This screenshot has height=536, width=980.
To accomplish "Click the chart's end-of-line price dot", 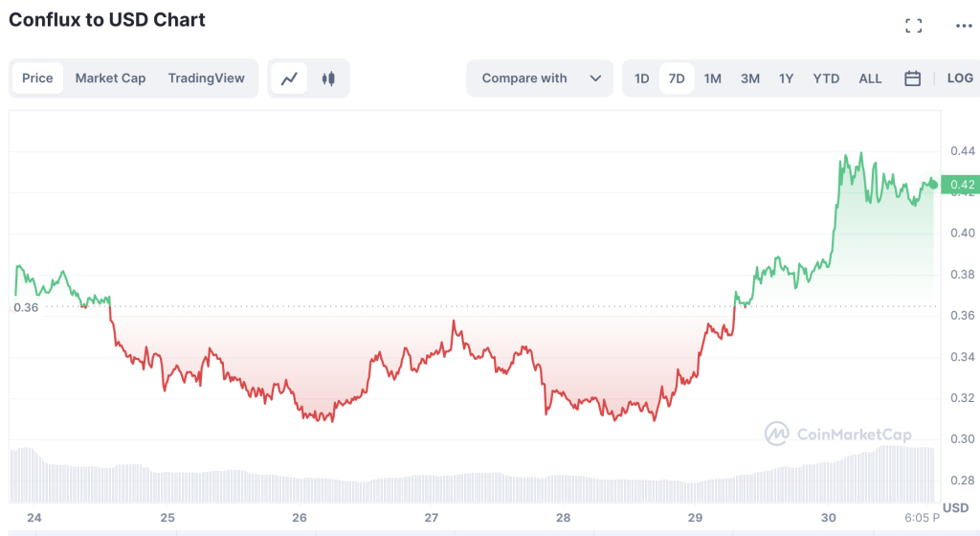I will point(933,183).
